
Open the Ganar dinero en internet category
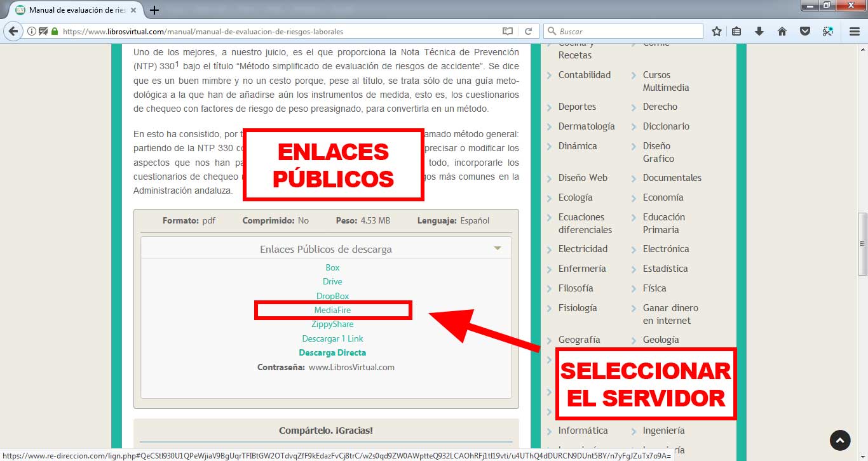tap(670, 314)
